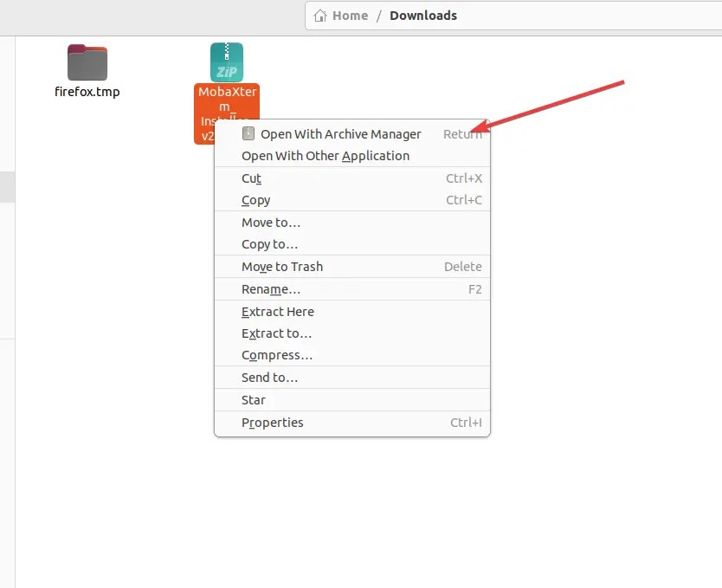Click Extract Here
This screenshot has width=722, height=588.
pyautogui.click(x=352, y=312)
